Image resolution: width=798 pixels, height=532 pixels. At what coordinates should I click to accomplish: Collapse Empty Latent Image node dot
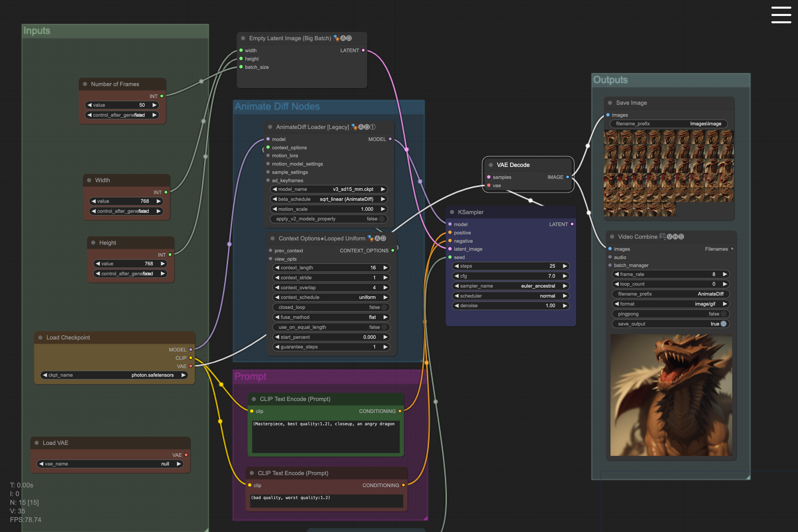[243, 38]
